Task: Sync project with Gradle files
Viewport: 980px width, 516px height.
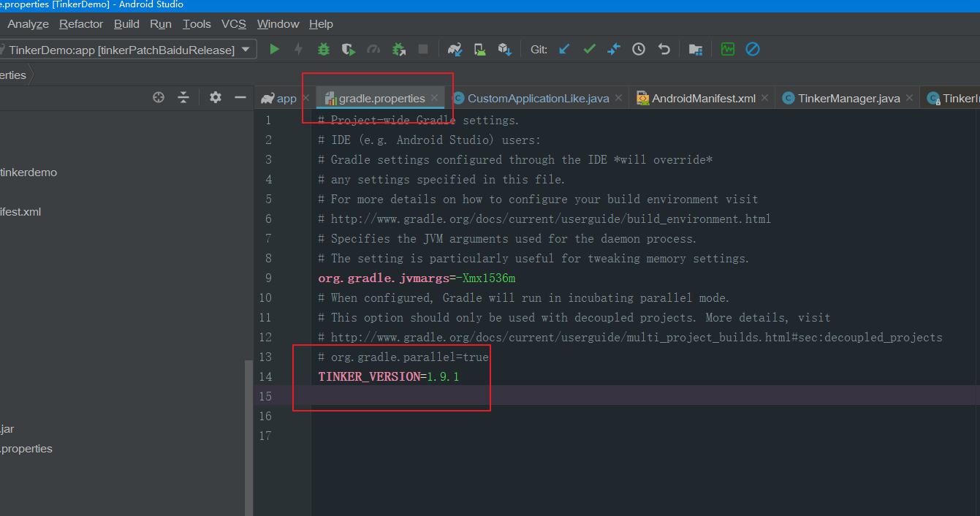Action: click(455, 50)
